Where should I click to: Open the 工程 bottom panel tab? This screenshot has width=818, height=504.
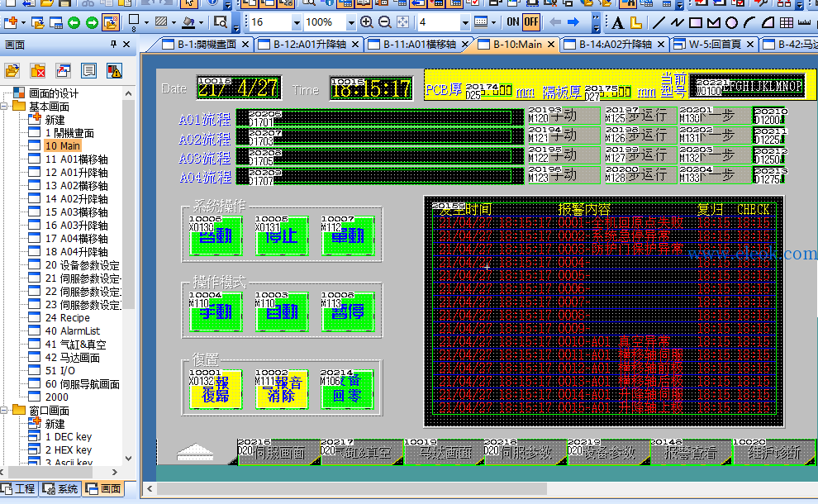[x=19, y=489]
